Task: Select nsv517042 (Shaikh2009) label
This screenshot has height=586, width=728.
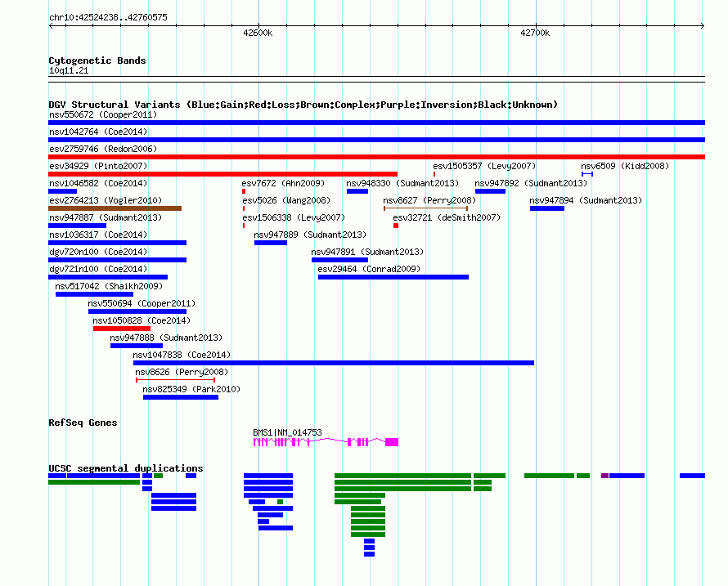Action: 109,286
